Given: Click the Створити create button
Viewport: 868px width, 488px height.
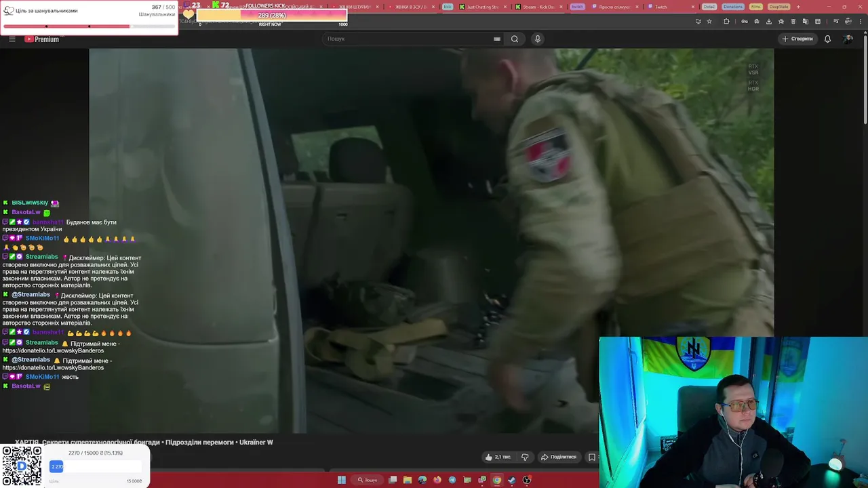Looking at the screenshot, I should coord(797,39).
